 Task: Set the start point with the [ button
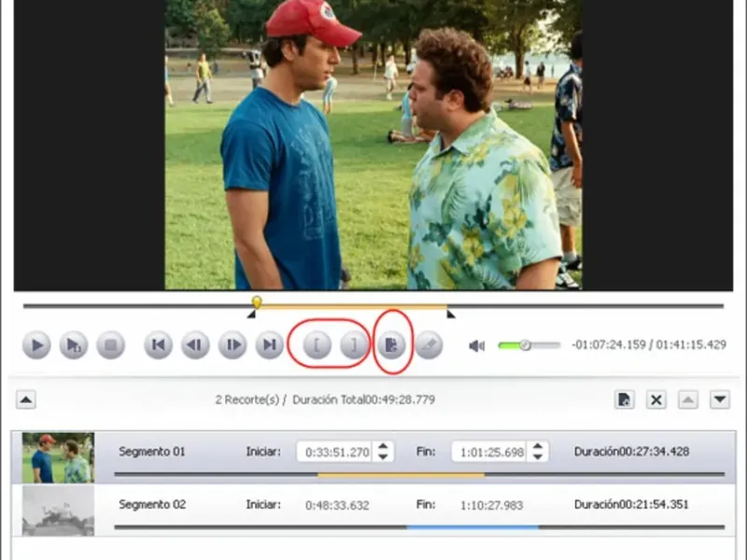pos(317,344)
